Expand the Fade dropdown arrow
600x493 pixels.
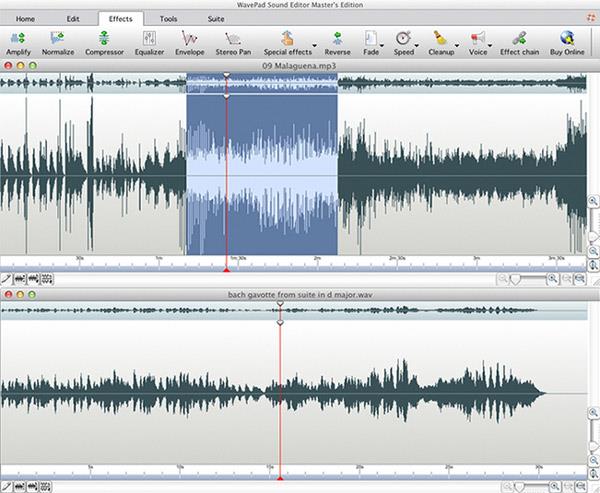(382, 46)
